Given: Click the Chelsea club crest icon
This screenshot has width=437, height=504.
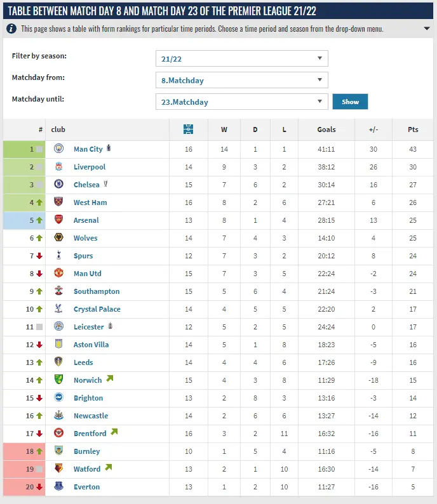Looking at the screenshot, I should 58,184.
